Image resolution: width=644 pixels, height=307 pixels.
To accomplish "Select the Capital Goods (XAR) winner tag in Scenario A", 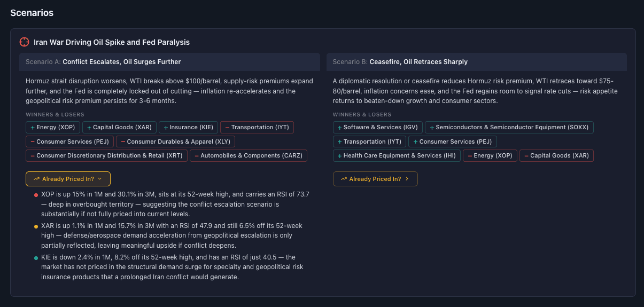I will pyautogui.click(x=119, y=128).
